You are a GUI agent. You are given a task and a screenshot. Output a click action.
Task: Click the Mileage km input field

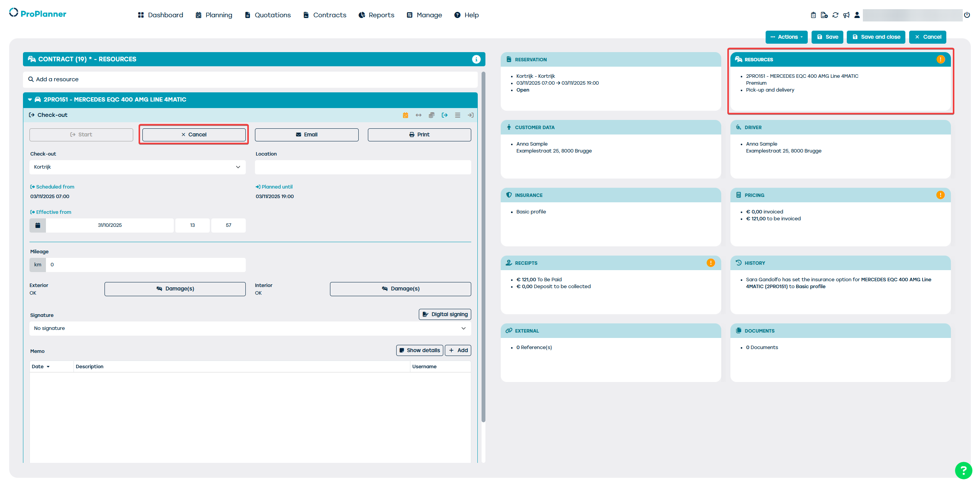click(145, 265)
